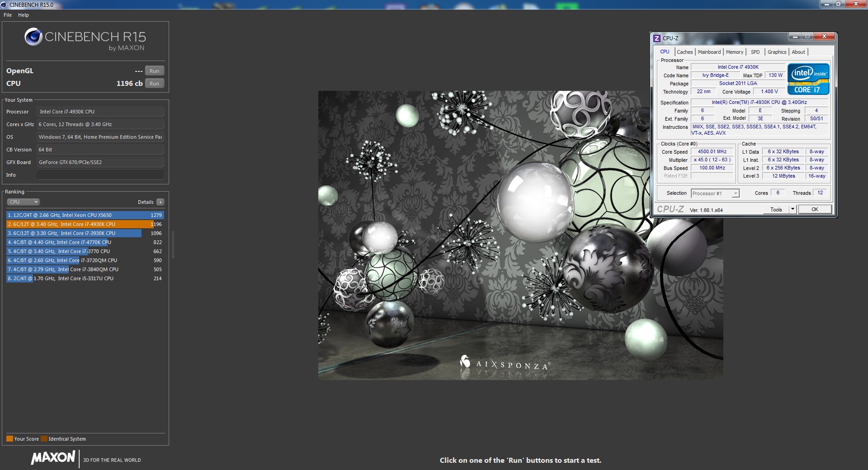Run the CPU benchmark test

click(154, 84)
